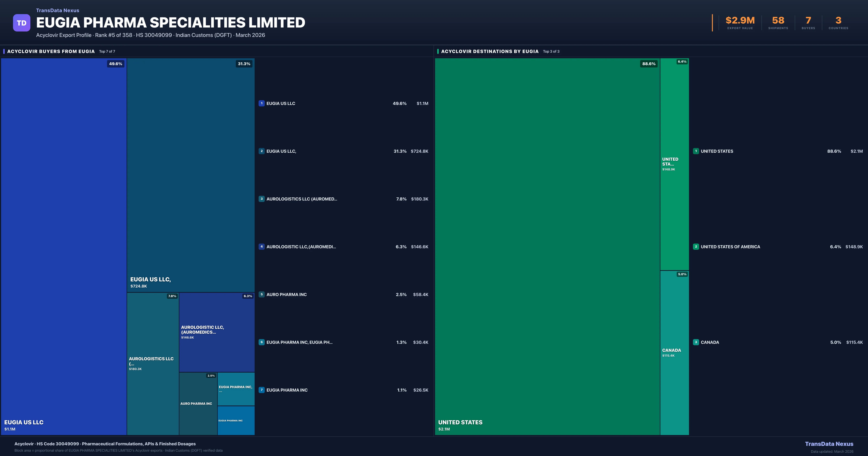Screen dimensions: 868x456
Task: Click the AURO PHARMA INC treemap tile
Action: pos(198,403)
